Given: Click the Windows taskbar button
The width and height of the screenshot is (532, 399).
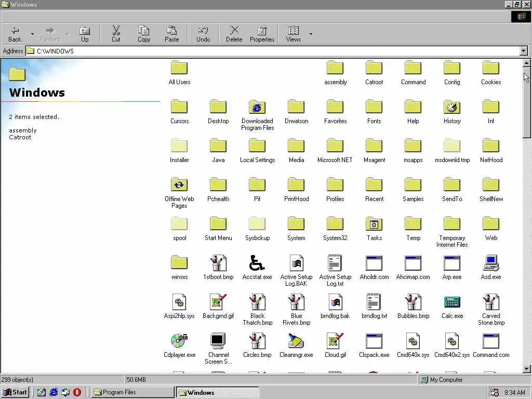Looking at the screenshot, I should 218,392.
